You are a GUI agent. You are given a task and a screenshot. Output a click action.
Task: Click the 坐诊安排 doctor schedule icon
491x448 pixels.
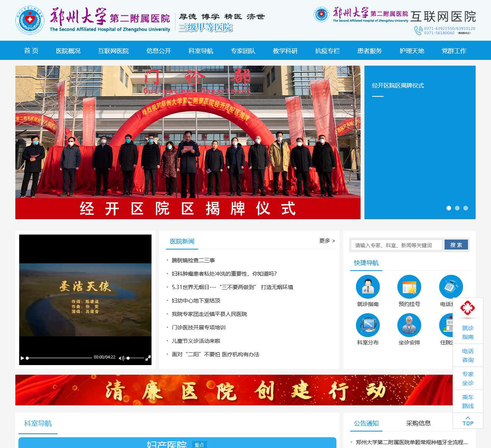[409, 329]
